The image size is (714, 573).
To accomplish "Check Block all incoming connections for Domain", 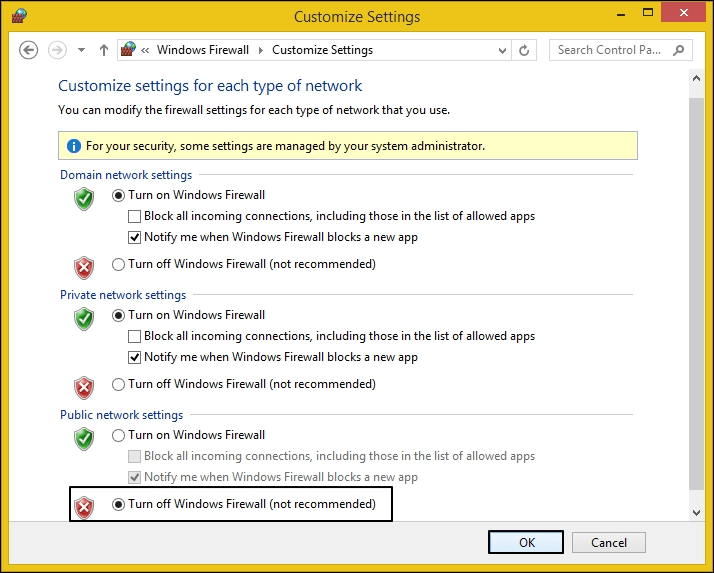I will pyautogui.click(x=332, y=216).
